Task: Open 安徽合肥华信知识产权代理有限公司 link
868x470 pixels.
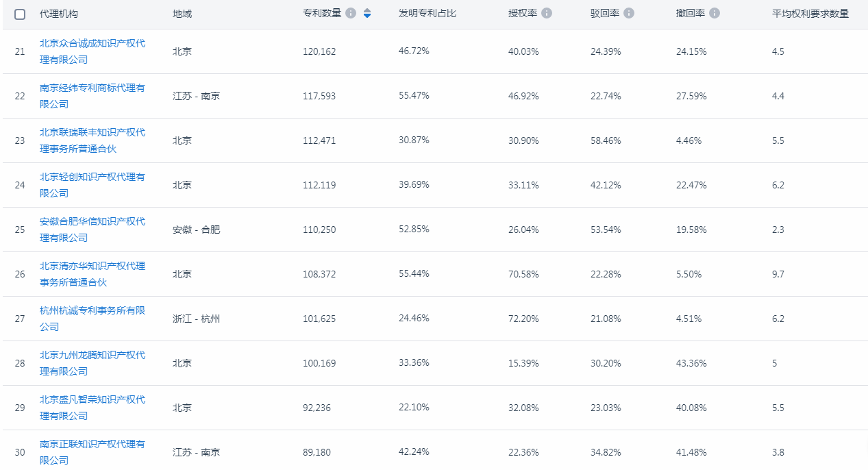Action: [92, 230]
